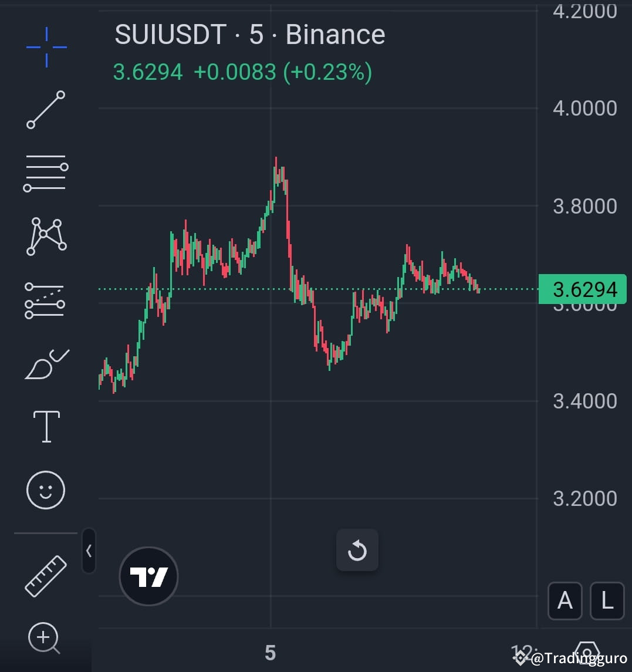Viewport: 632px width, 672px height.
Task: Select the text annotation tool
Action: click(46, 426)
